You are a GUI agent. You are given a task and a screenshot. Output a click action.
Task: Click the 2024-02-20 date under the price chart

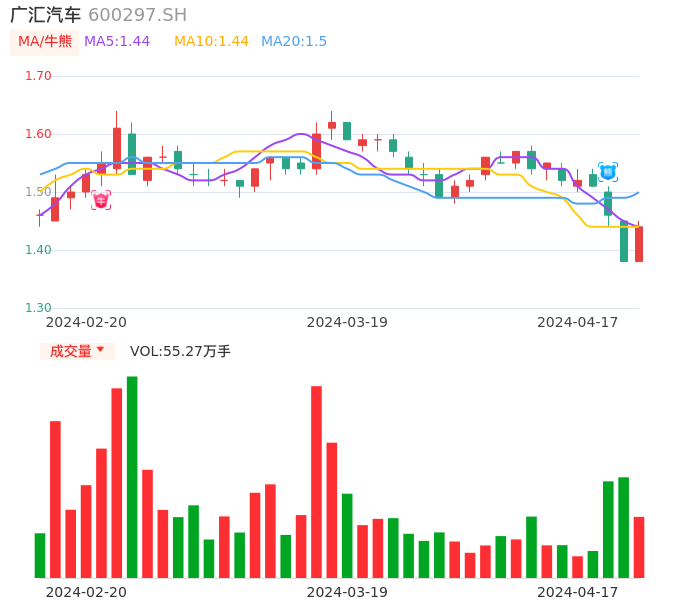86,322
